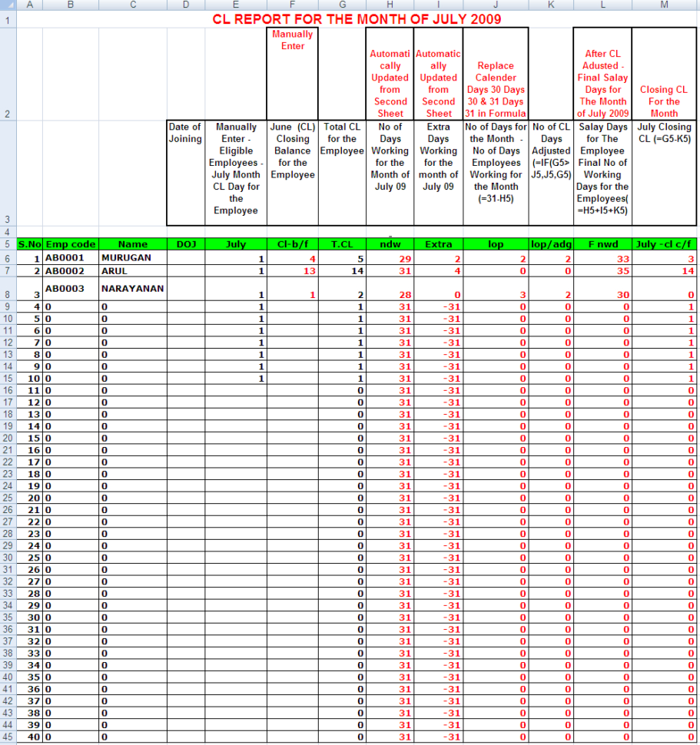Click the T.CL column header cell
This screenshot has width=700, height=745.
[x=342, y=243]
